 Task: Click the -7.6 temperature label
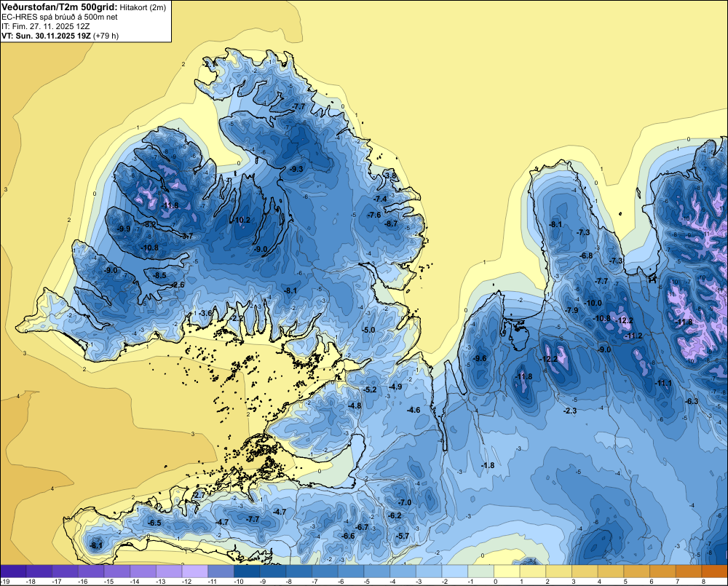pyautogui.click(x=374, y=215)
